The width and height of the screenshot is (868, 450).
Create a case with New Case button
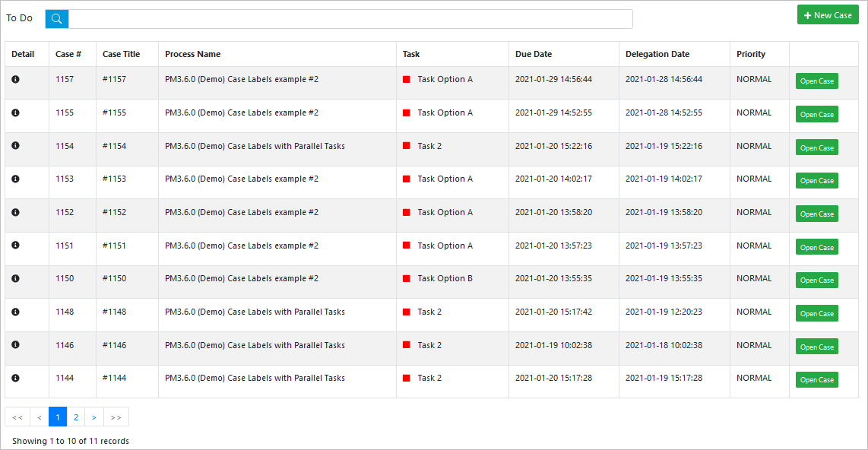[x=828, y=15]
